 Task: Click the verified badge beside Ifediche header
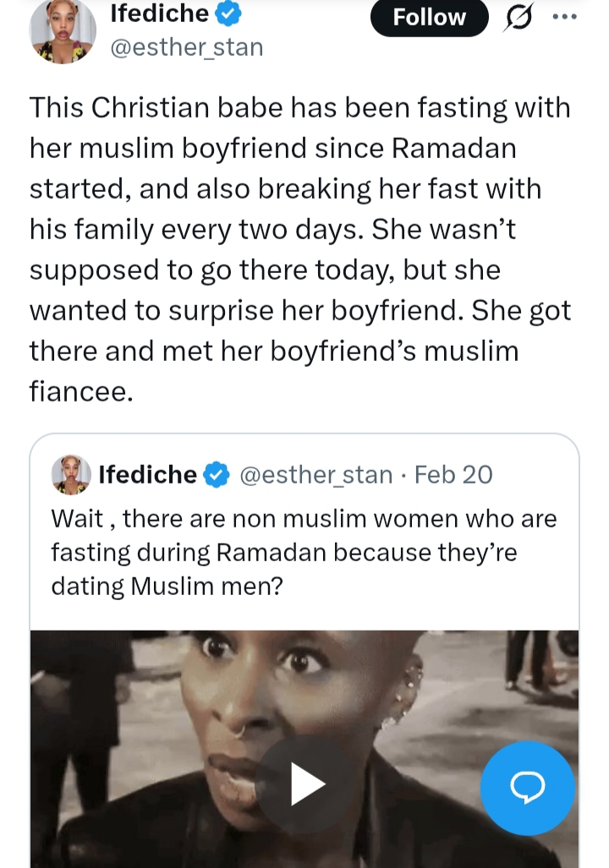coord(230,14)
